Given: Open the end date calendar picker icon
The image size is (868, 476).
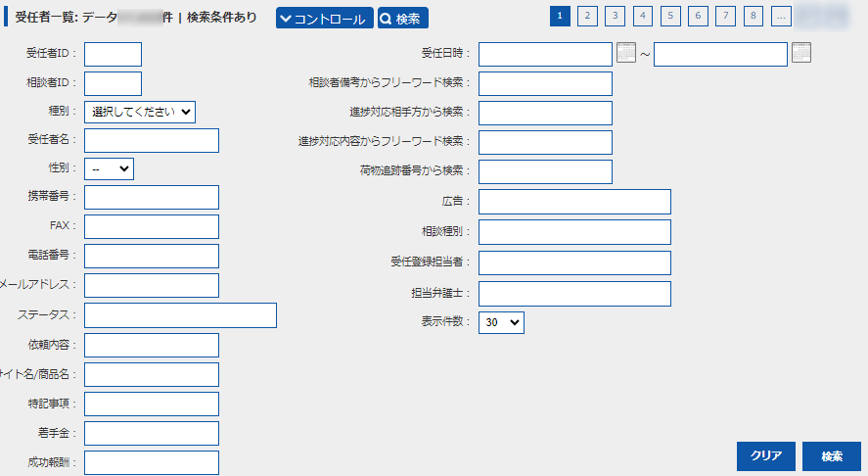Looking at the screenshot, I should (801, 53).
